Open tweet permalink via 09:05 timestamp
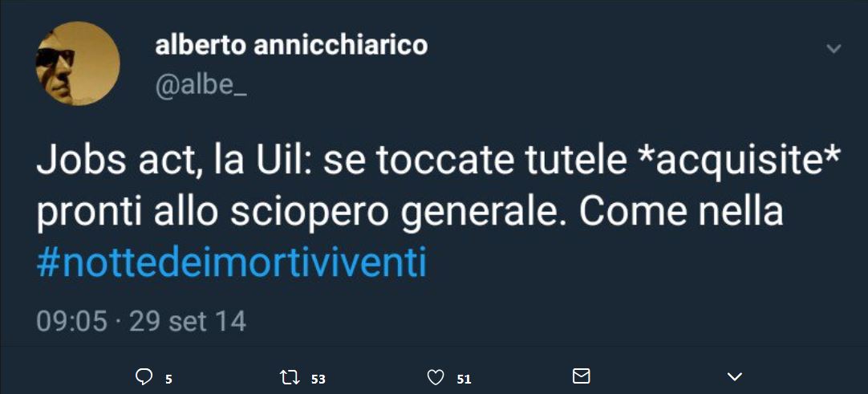The image size is (868, 394). coord(72,322)
